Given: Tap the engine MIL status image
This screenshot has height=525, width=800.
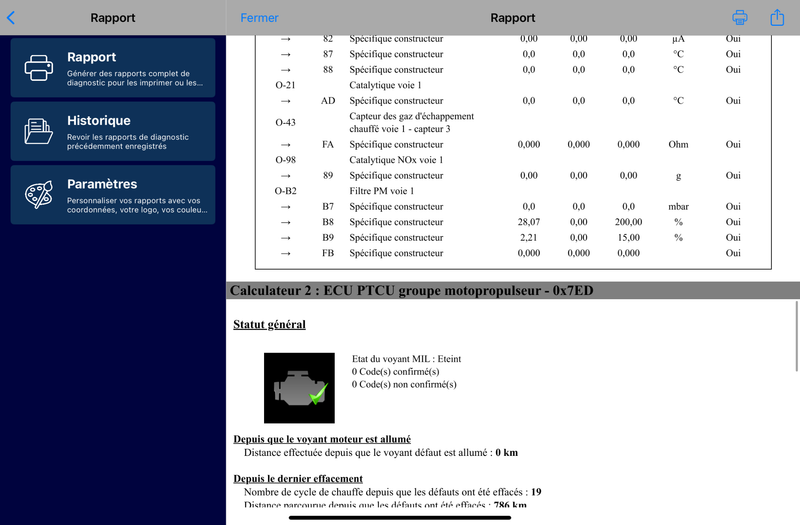Looking at the screenshot, I should 299,388.
